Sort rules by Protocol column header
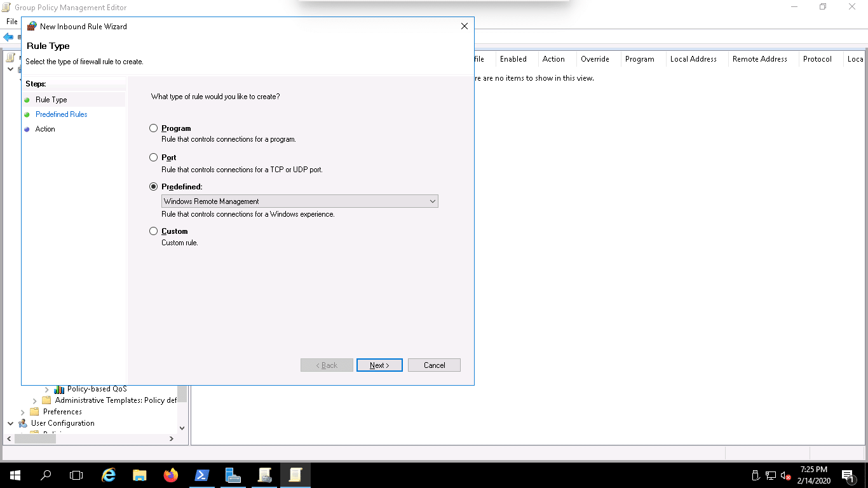 (x=817, y=59)
